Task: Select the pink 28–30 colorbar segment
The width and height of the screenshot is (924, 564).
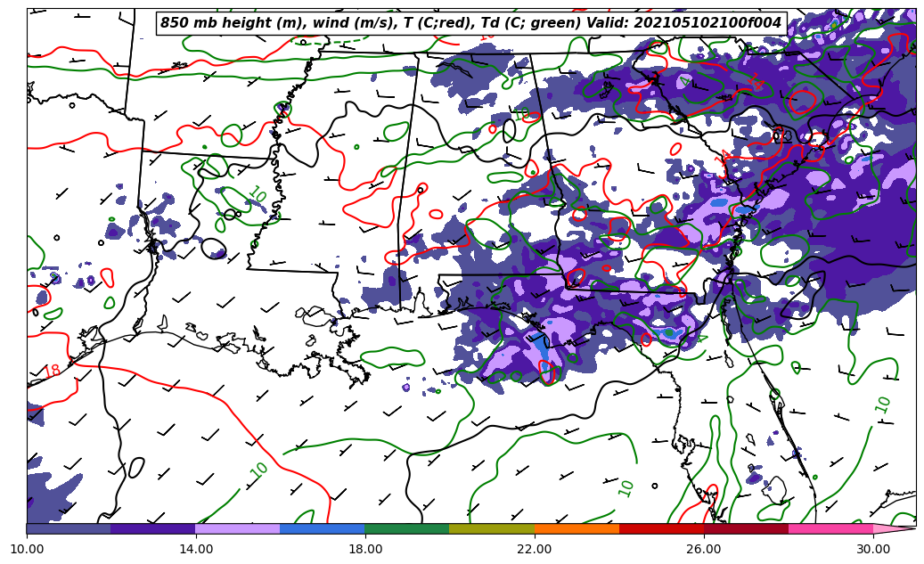Action: (831, 528)
